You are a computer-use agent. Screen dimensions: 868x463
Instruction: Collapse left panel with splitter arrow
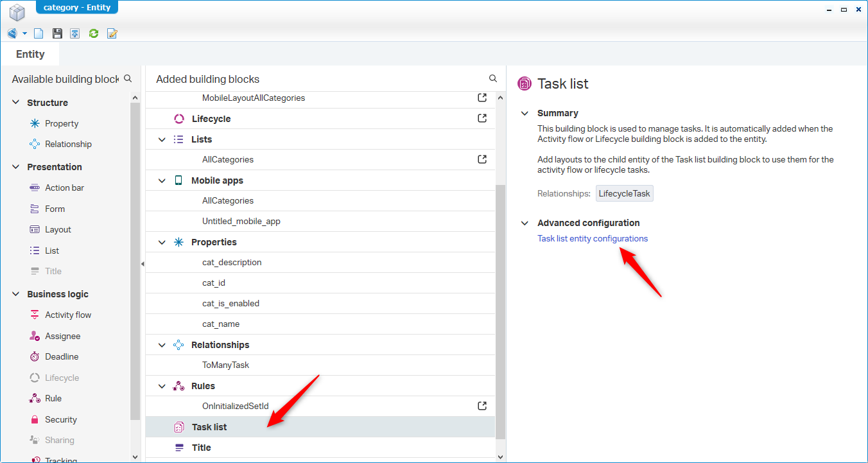(x=143, y=264)
